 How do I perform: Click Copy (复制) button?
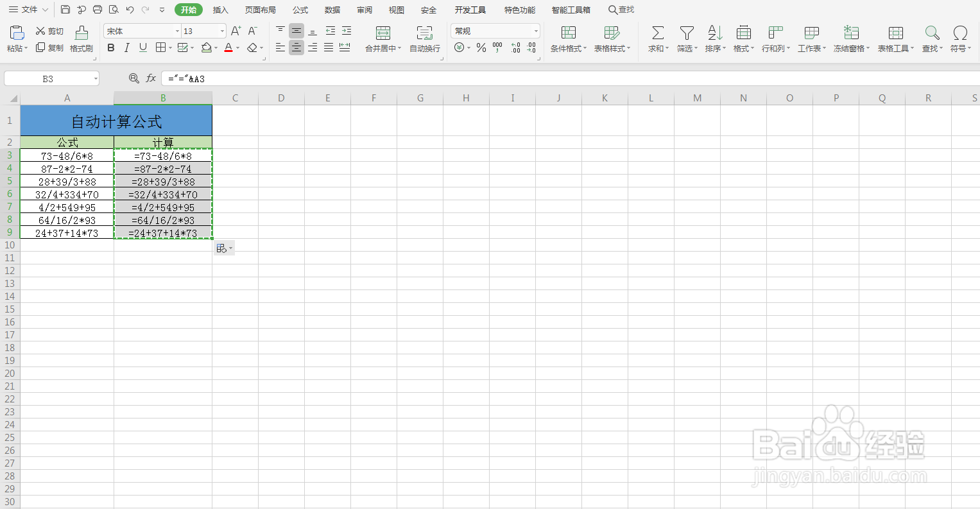click(x=49, y=47)
